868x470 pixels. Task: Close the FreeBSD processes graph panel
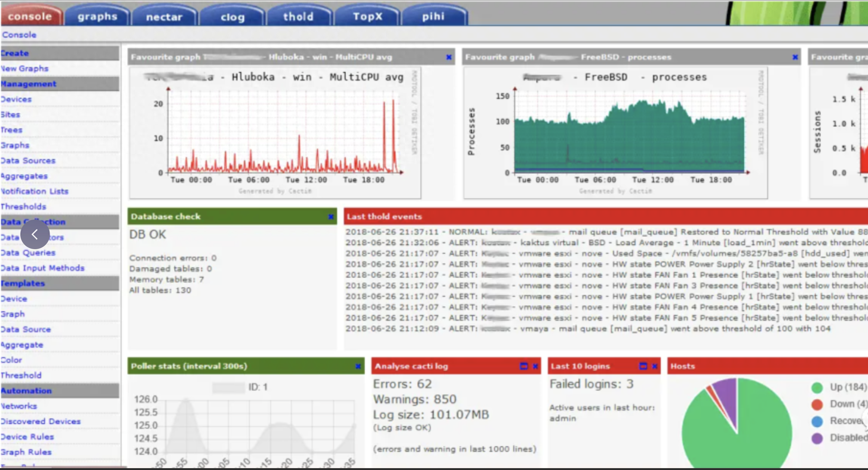[x=795, y=57]
